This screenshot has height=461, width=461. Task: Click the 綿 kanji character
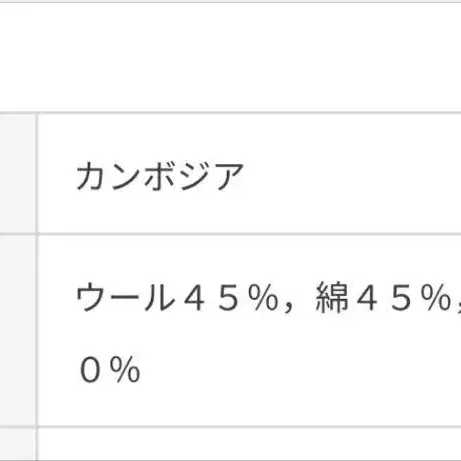click(x=332, y=297)
